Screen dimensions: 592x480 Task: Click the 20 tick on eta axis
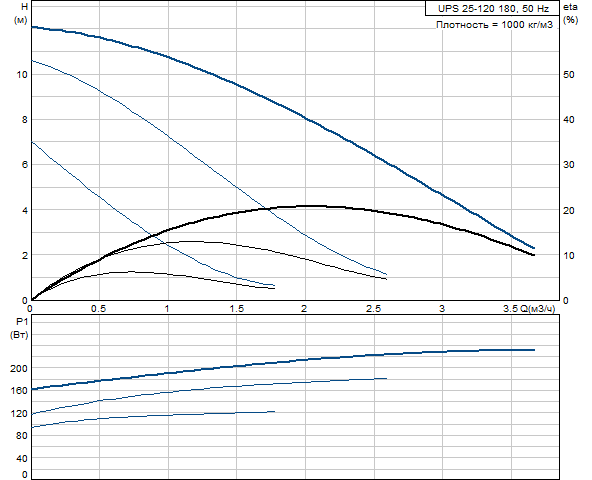click(x=568, y=210)
